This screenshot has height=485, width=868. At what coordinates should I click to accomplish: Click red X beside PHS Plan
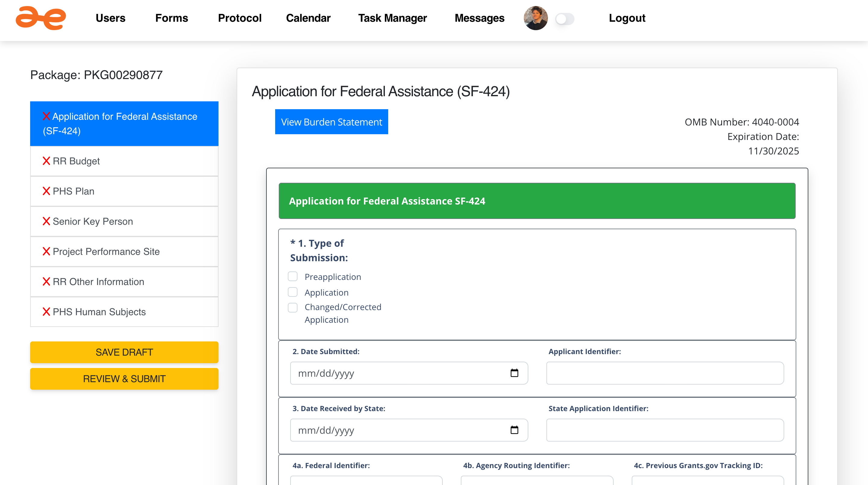[x=46, y=191]
